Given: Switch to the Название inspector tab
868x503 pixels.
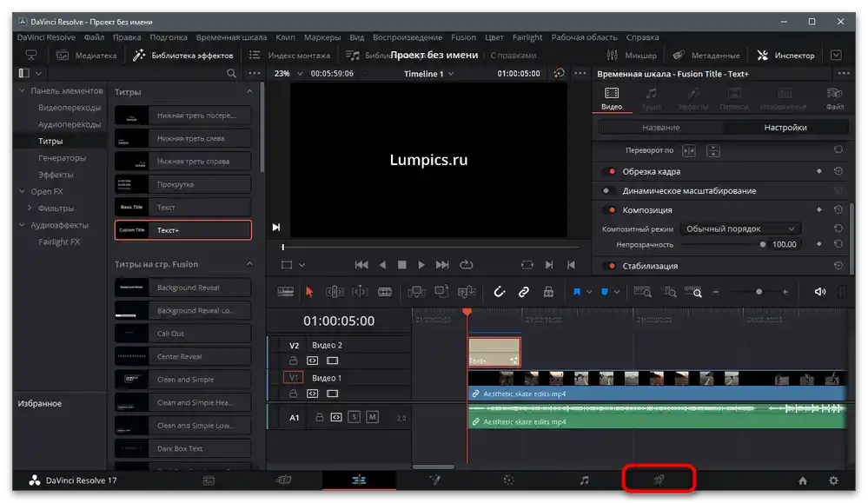Looking at the screenshot, I should pyautogui.click(x=661, y=128).
